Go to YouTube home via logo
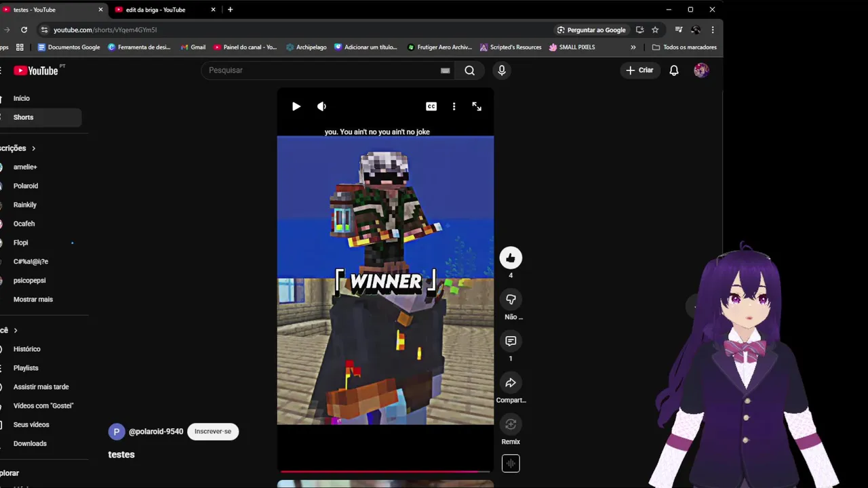 point(37,70)
